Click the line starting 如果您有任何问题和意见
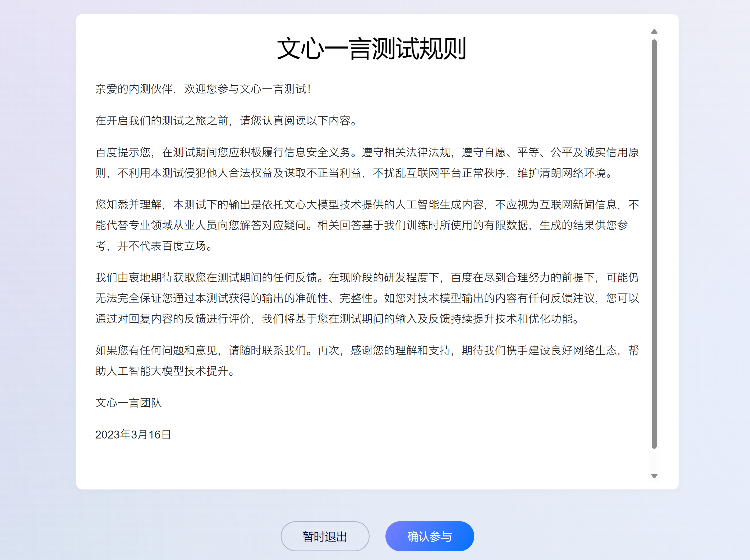Viewport: 750px width, 560px height. click(x=367, y=351)
